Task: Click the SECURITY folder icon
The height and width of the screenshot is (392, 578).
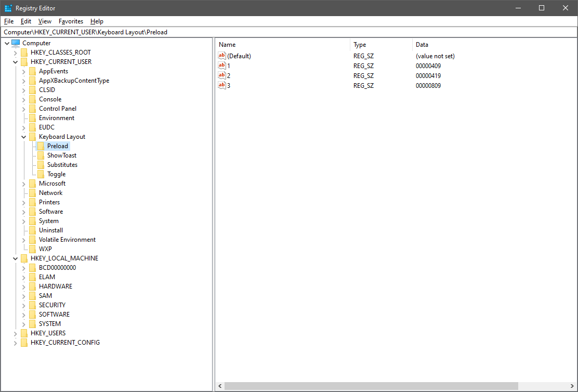Action: click(x=32, y=305)
